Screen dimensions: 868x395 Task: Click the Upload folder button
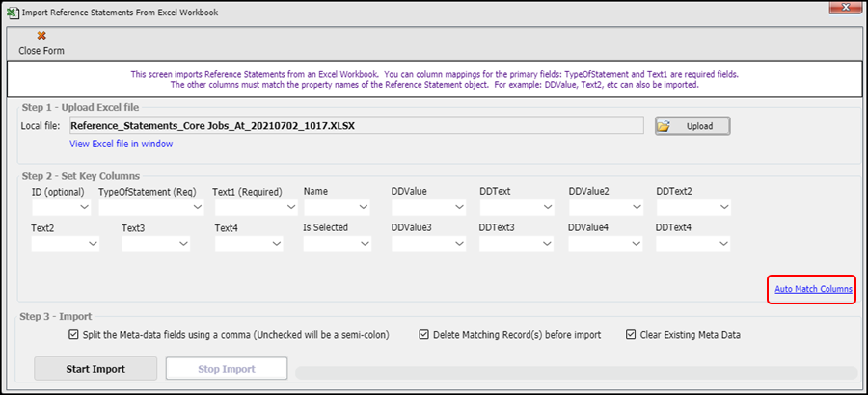point(692,126)
